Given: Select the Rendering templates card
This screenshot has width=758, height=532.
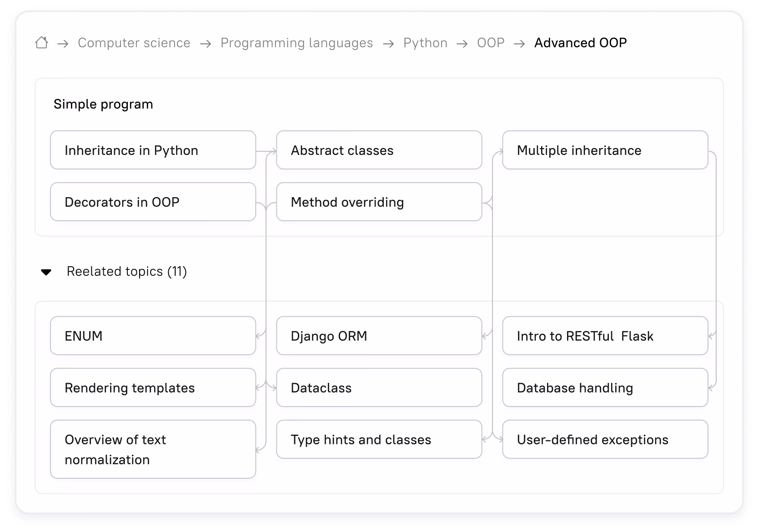Looking at the screenshot, I should 153,388.
